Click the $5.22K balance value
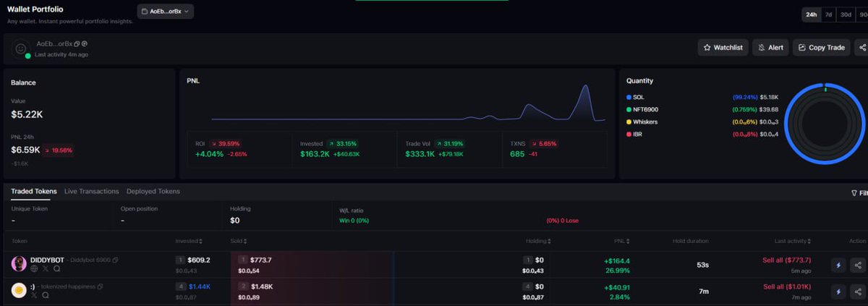The height and width of the screenshot is (306, 868). [x=27, y=114]
